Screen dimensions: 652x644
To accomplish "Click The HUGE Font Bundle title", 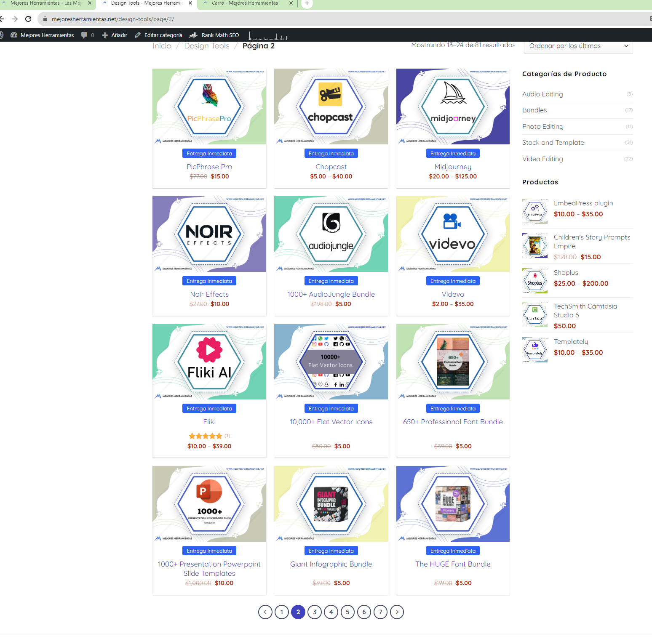I will pos(453,564).
